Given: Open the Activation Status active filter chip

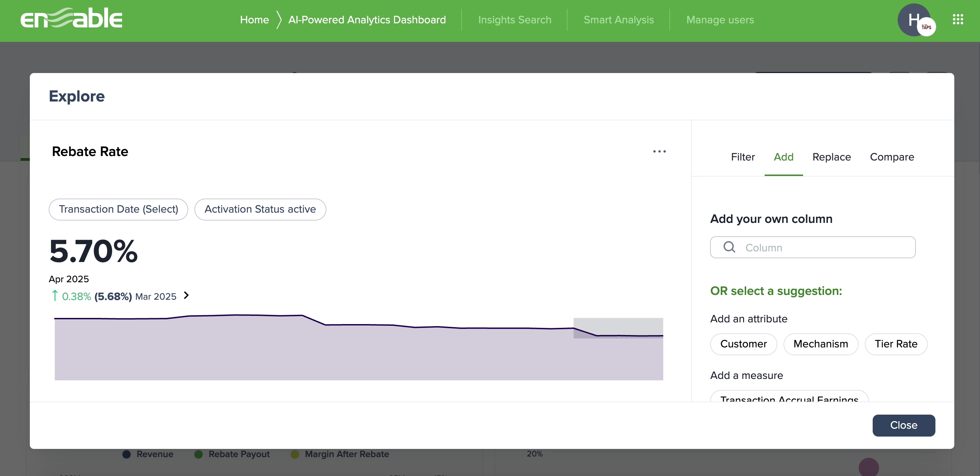Looking at the screenshot, I should 260,209.
